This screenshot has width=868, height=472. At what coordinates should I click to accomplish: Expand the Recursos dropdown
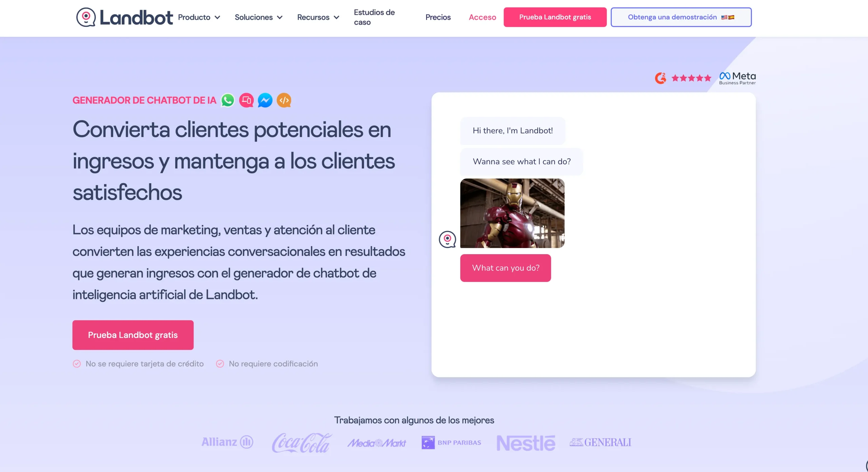click(x=318, y=17)
